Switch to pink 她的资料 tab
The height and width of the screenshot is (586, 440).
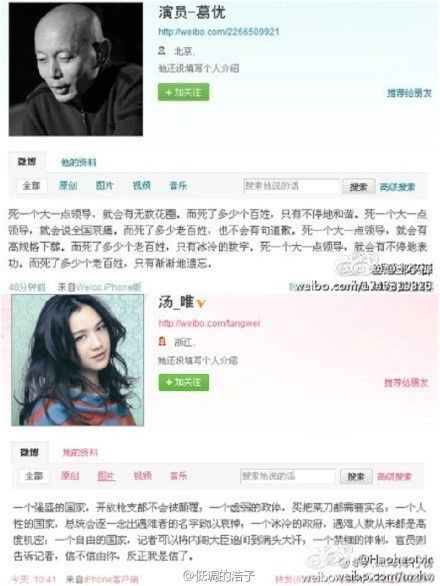[x=80, y=453]
